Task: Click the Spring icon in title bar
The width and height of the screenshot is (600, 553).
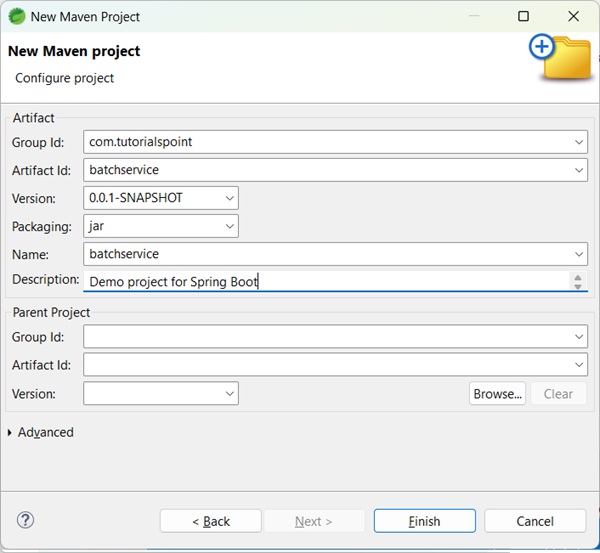Action: [17, 16]
